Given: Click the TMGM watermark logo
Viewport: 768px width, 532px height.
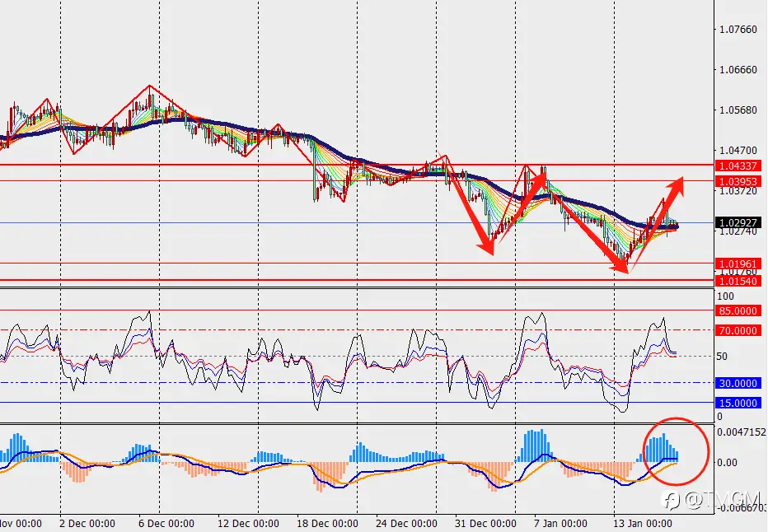Looking at the screenshot, I should 712,500.
